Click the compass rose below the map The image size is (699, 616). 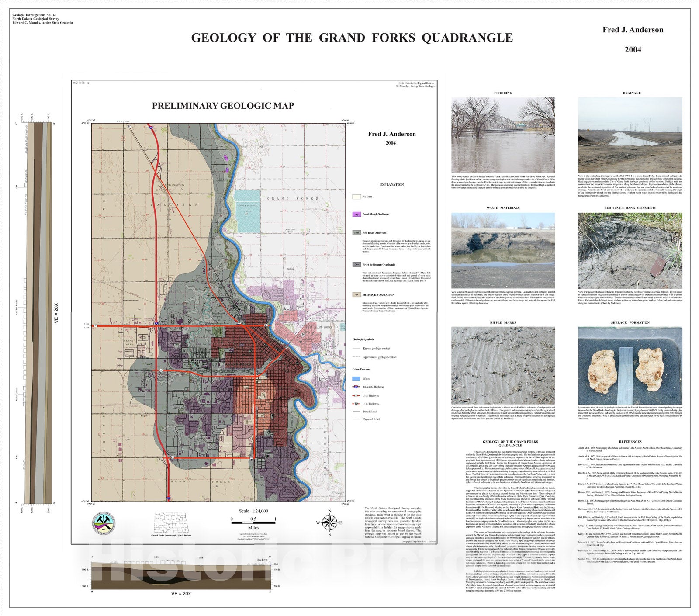coord(330,523)
